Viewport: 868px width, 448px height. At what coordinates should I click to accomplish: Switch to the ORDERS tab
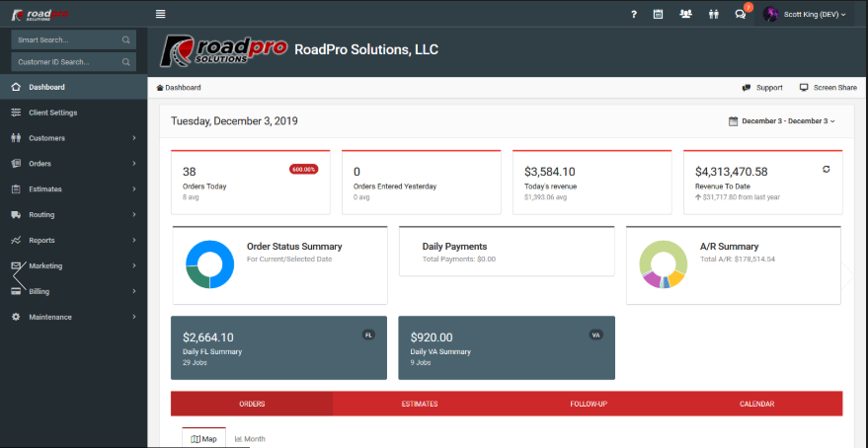[252, 404]
